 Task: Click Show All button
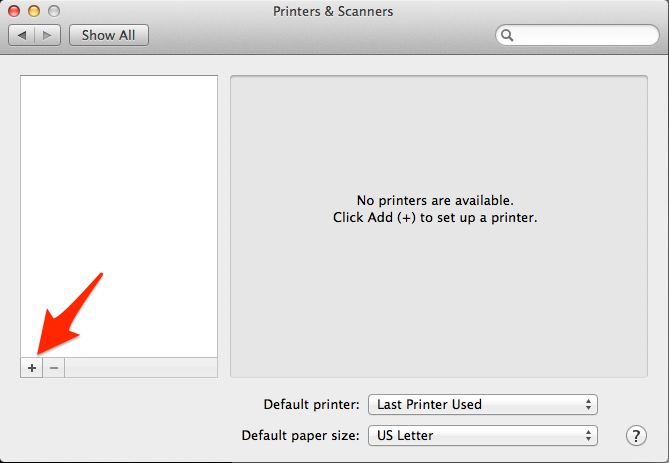point(109,35)
